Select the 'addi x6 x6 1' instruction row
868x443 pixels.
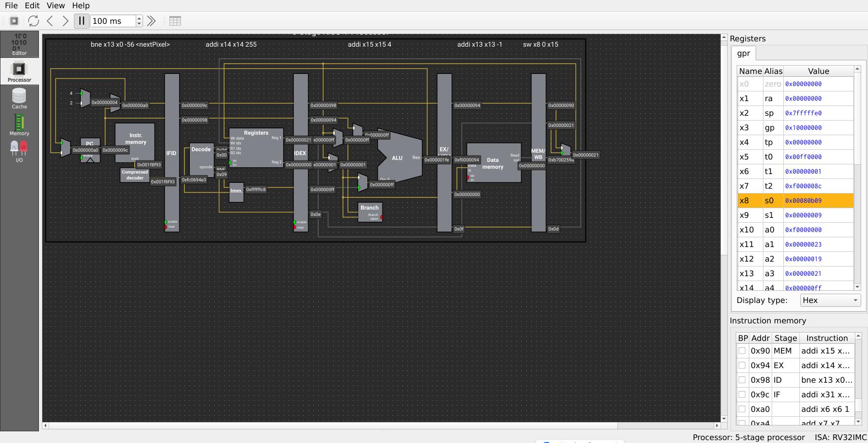[x=796, y=409]
